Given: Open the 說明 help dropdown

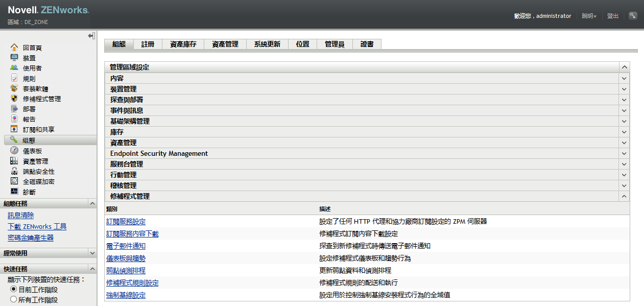Looking at the screenshot, I should coord(589,16).
